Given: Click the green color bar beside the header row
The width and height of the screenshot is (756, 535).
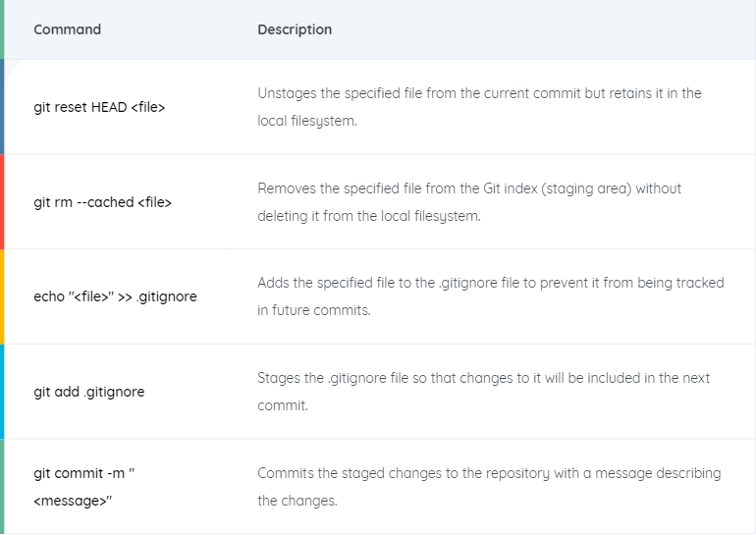Looking at the screenshot, I should pos(2,29).
